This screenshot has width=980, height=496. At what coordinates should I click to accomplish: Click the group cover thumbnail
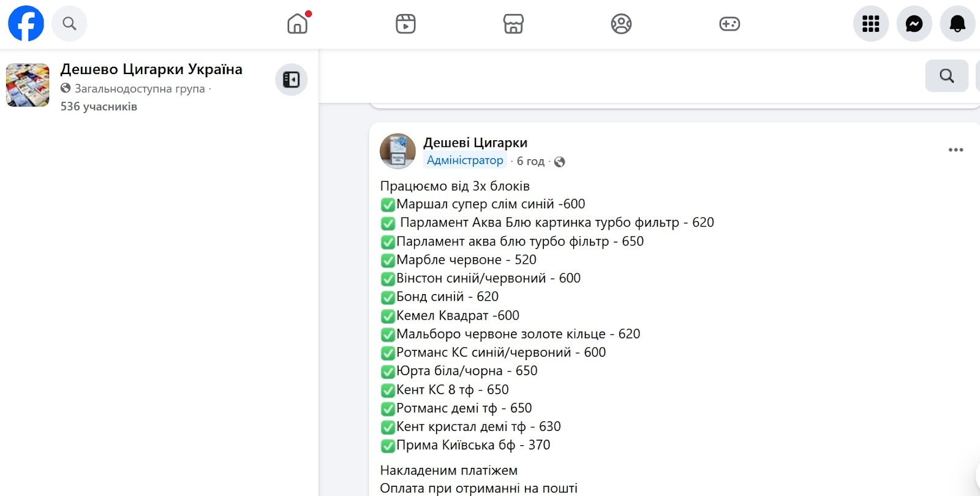(x=28, y=85)
